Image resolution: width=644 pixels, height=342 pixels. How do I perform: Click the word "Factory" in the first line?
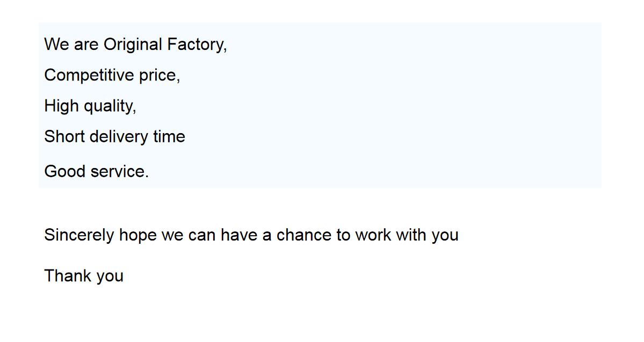(x=195, y=45)
